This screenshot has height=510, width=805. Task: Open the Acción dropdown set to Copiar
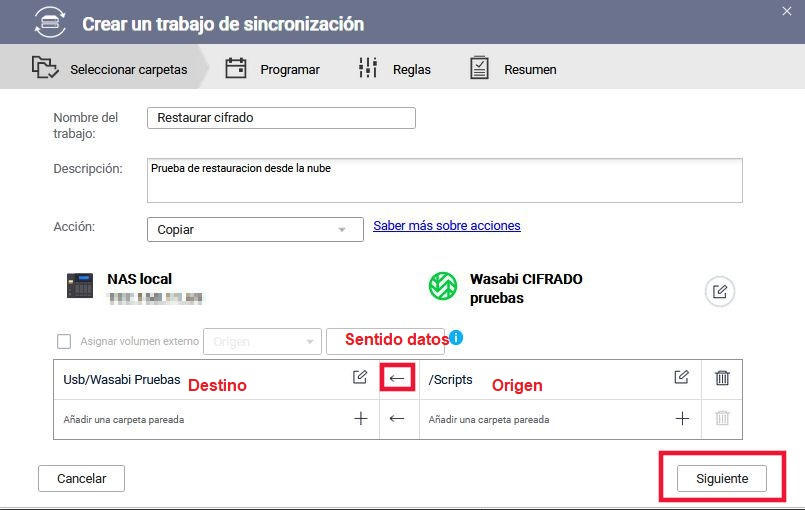point(254,229)
